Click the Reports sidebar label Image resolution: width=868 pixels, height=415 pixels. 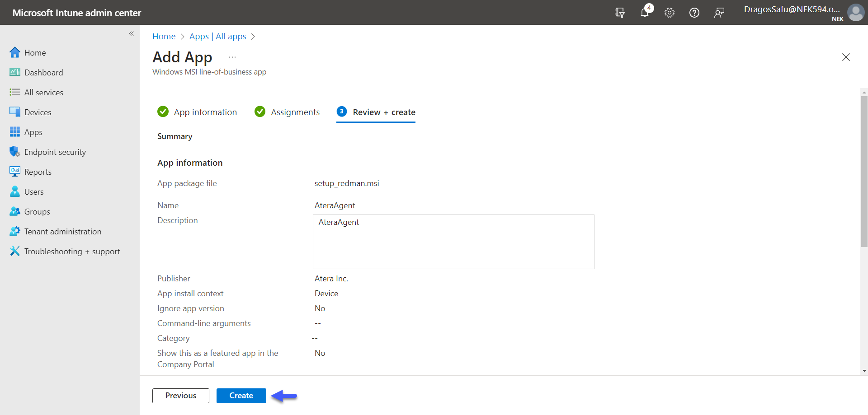[x=38, y=172]
